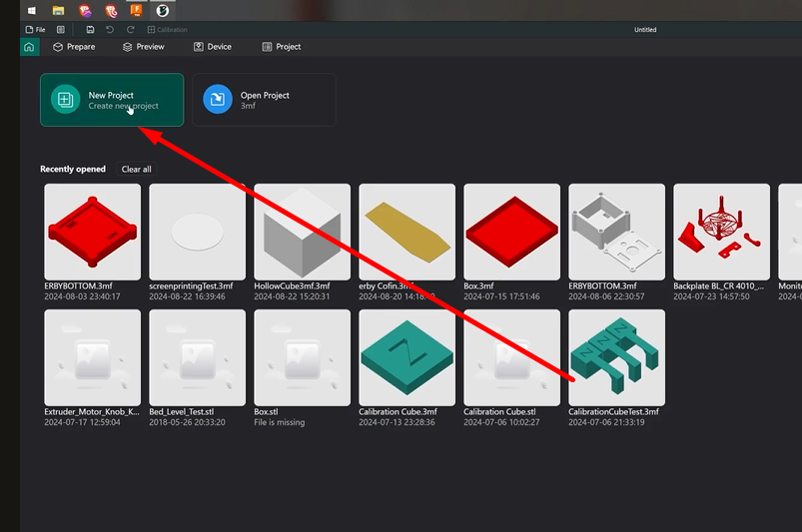802x532 pixels.
Task: Click the CalibrationCubeTest.3mf file name
Action: (x=614, y=412)
